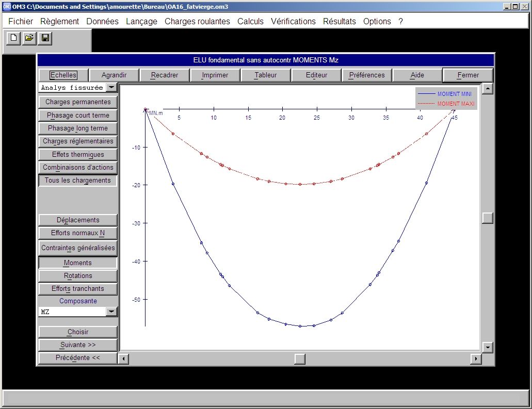Image resolution: width=532 pixels, height=409 pixels.
Task: Click the 10 tick label on horizontal axis
Action: tap(214, 118)
